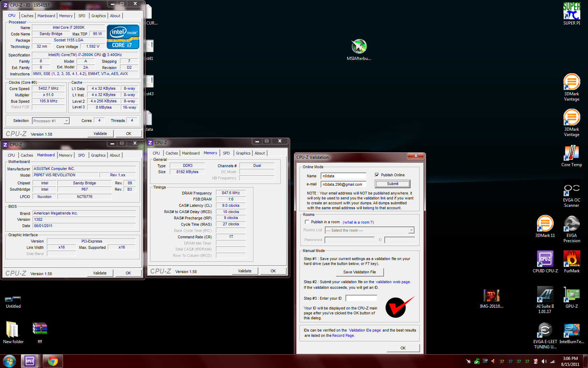Click the Windows Start orb
Screen dimensions: 588x368
9,361
